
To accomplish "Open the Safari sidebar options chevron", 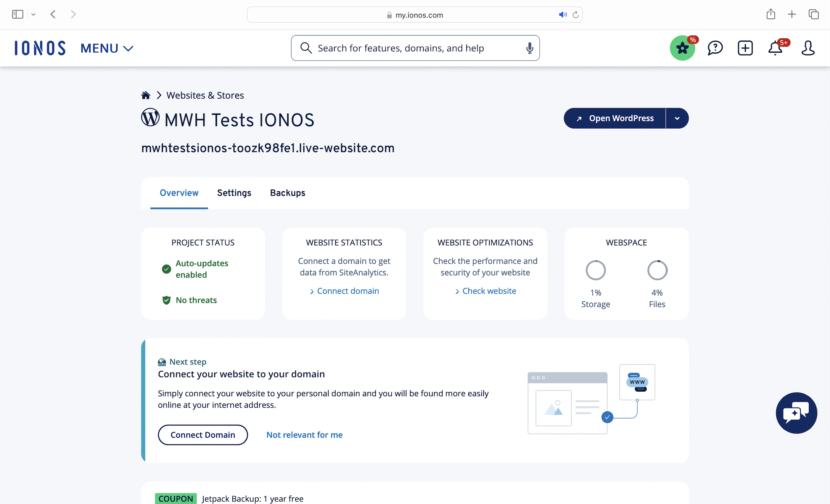I will point(33,14).
